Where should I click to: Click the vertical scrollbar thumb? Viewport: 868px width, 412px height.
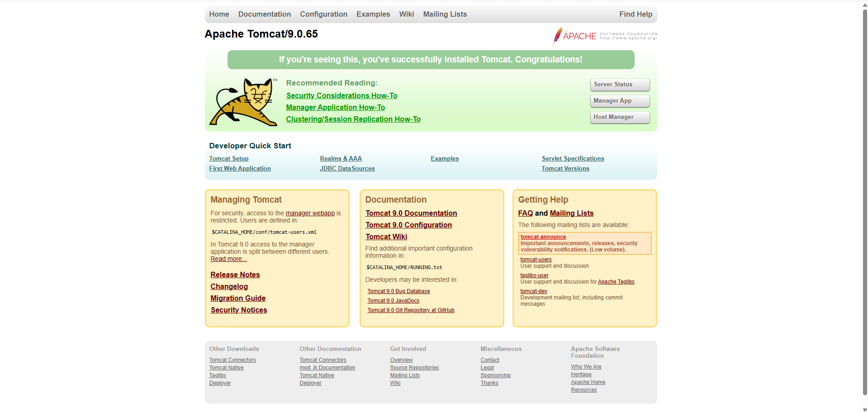click(865, 201)
